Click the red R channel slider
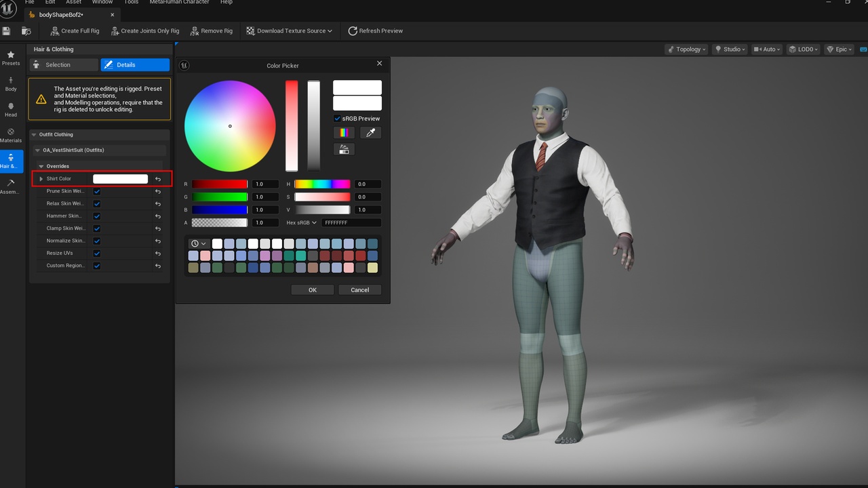Screen dimensions: 868x488 pos(219,184)
